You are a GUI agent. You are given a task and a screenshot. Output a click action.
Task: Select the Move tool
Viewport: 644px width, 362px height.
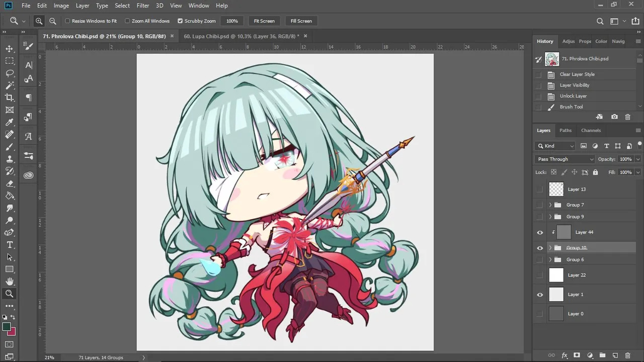10,49
